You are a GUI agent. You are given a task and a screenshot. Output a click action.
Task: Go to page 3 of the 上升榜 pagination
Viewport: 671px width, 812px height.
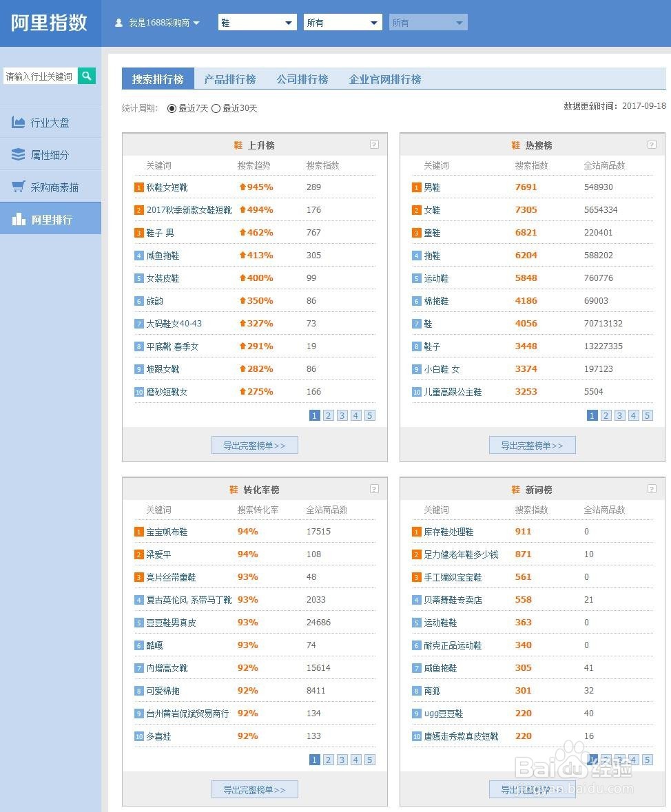342,415
